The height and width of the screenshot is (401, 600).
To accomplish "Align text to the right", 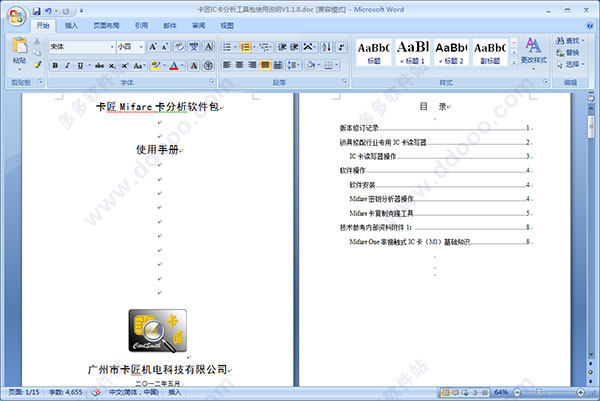I will [252, 65].
